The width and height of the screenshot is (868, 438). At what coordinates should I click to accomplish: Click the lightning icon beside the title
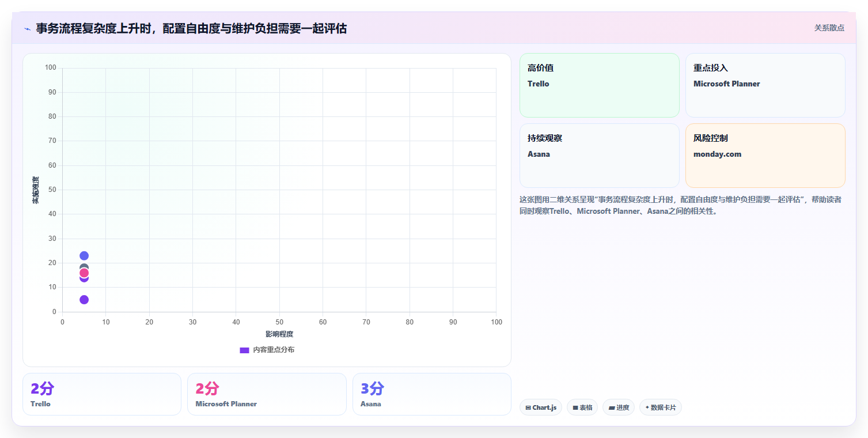click(27, 28)
